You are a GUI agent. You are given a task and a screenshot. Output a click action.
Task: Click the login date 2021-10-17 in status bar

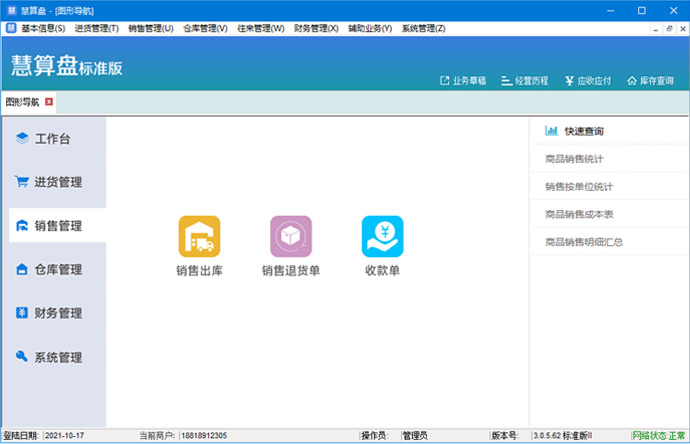pos(64,436)
